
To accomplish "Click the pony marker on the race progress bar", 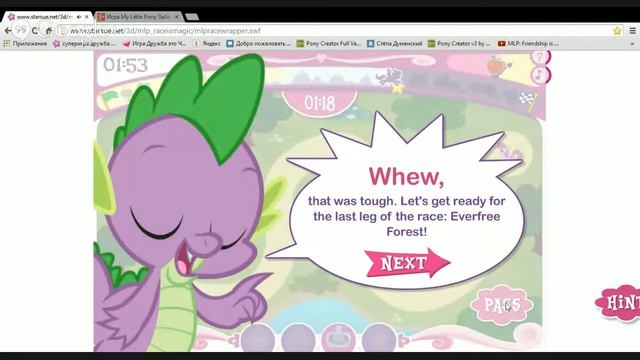I will 390,78.
